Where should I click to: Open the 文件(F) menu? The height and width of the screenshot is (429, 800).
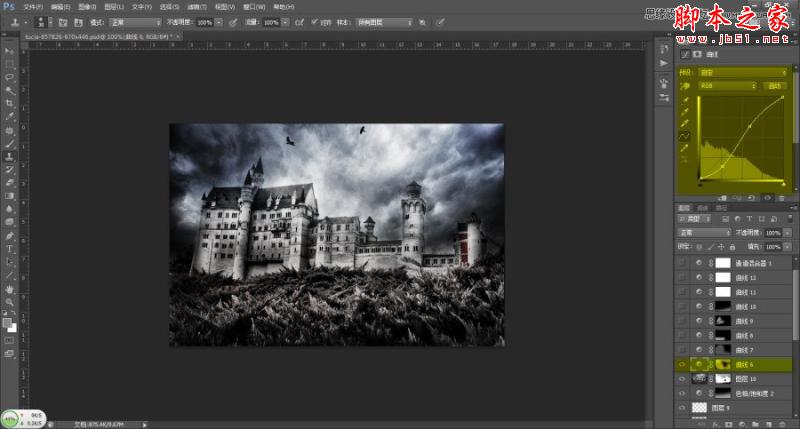33,7
